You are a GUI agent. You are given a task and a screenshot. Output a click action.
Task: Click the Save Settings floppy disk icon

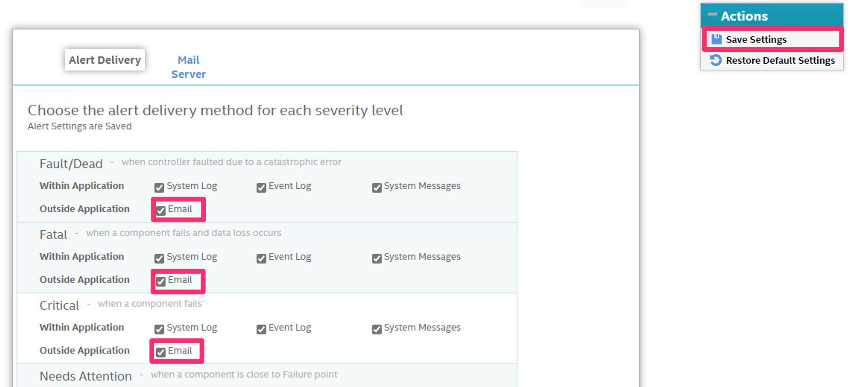[x=716, y=39]
